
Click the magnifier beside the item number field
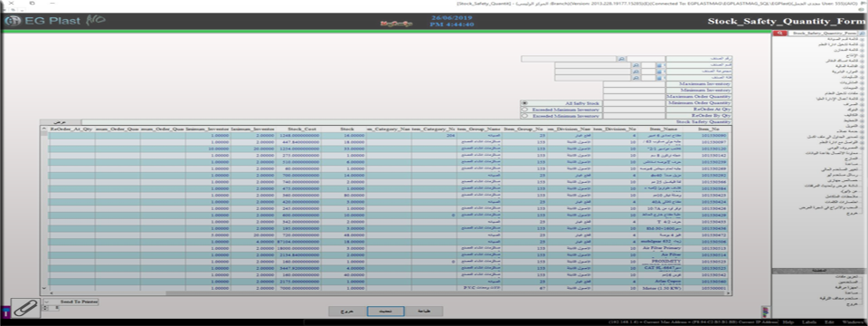[622, 59]
